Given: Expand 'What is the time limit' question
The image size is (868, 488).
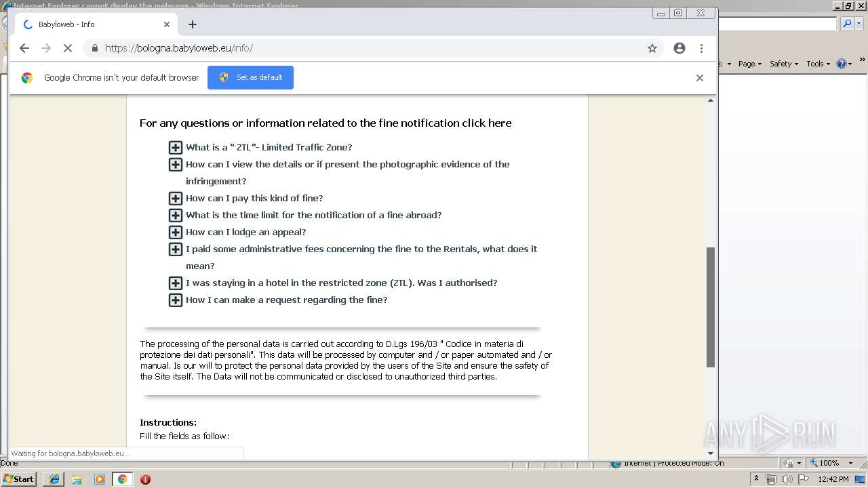Looking at the screenshot, I should [176, 215].
